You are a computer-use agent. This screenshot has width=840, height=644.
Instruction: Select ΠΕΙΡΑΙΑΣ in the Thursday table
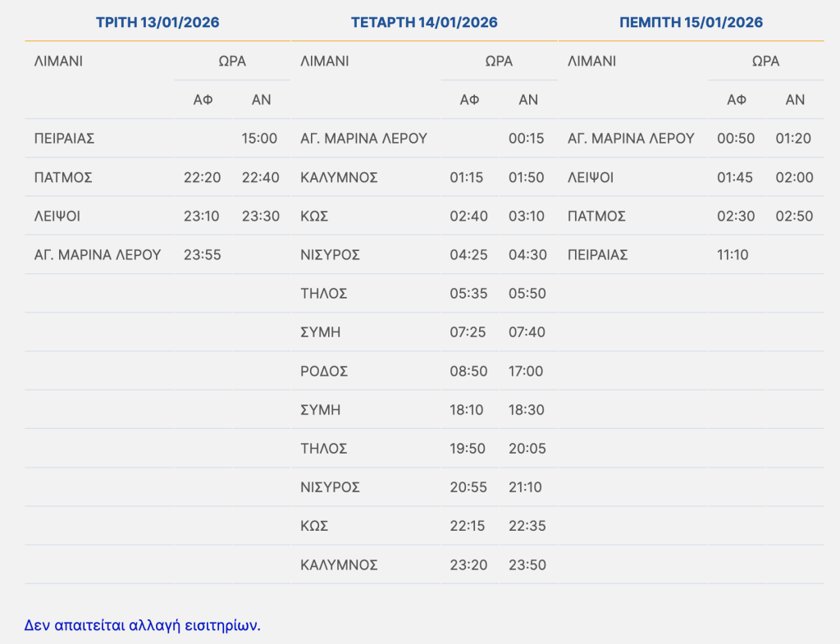pos(598,255)
